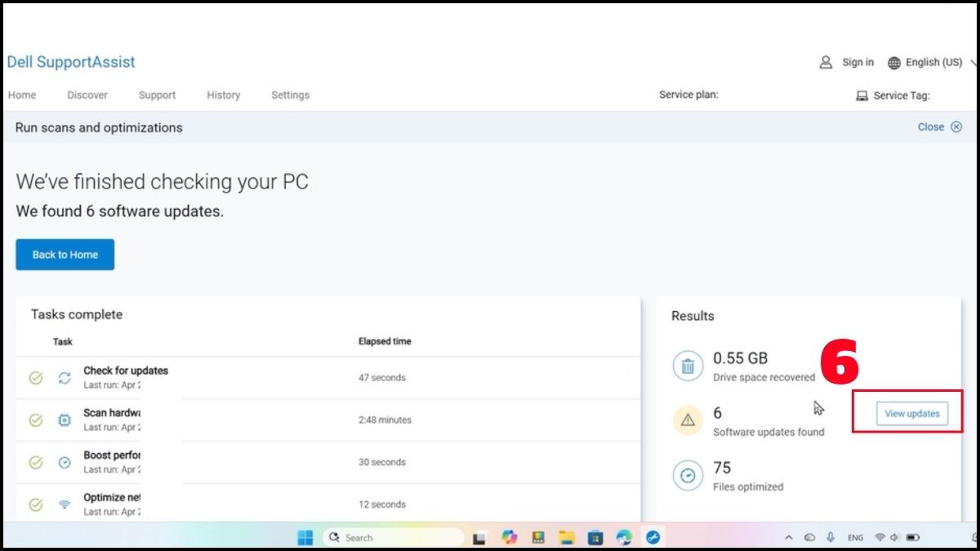Close the scans and optimizations panel
This screenshot has height=551, width=980.
939,127
